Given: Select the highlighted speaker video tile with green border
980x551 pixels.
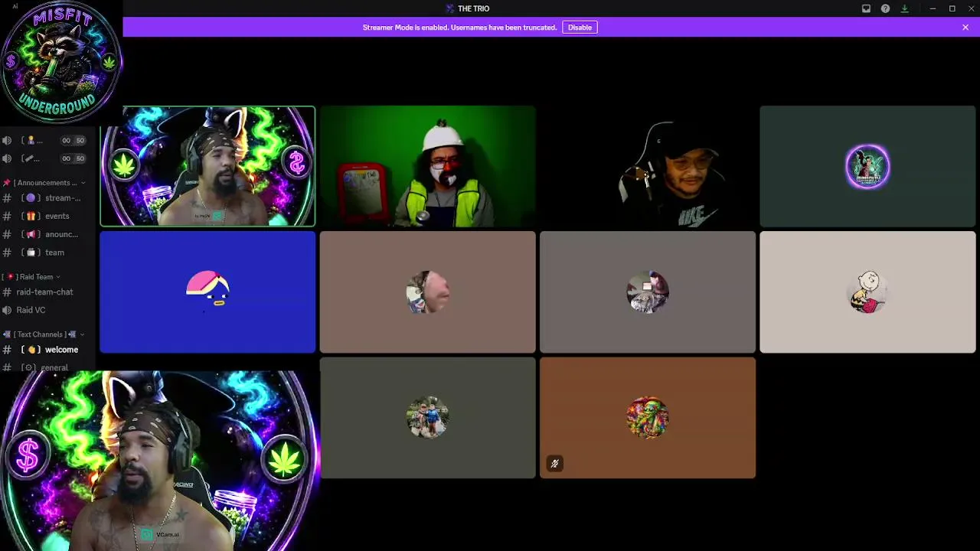Looking at the screenshot, I should point(207,166).
